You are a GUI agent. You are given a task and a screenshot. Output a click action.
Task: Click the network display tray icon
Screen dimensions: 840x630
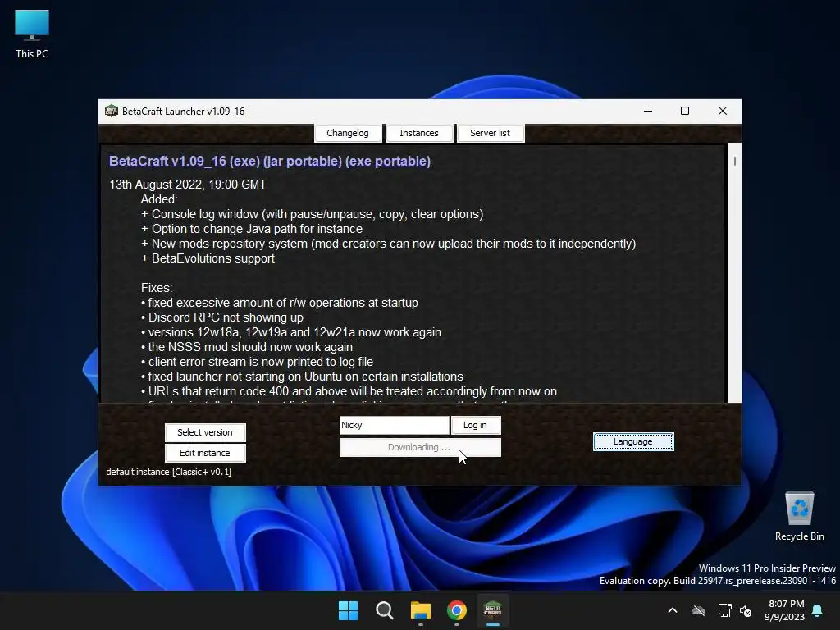[724, 610]
